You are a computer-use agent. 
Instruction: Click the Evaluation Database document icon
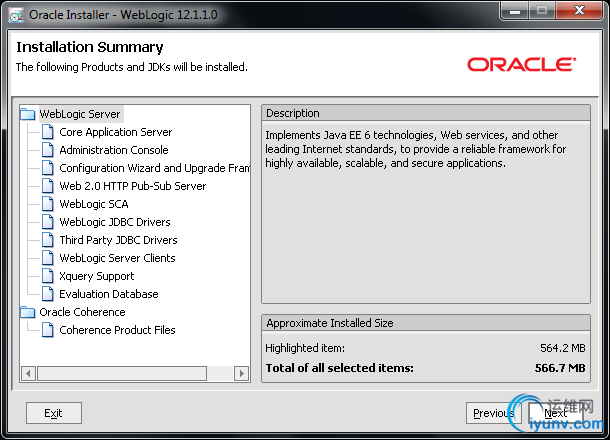pos(48,294)
